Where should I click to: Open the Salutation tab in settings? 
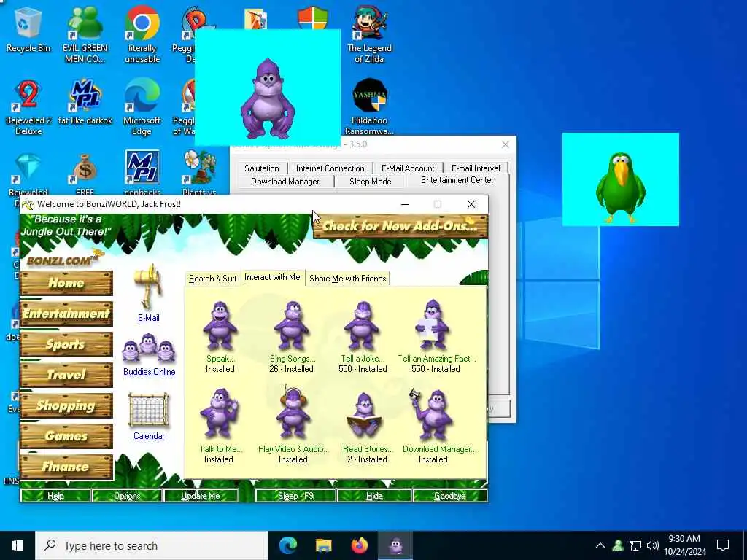[x=262, y=168]
